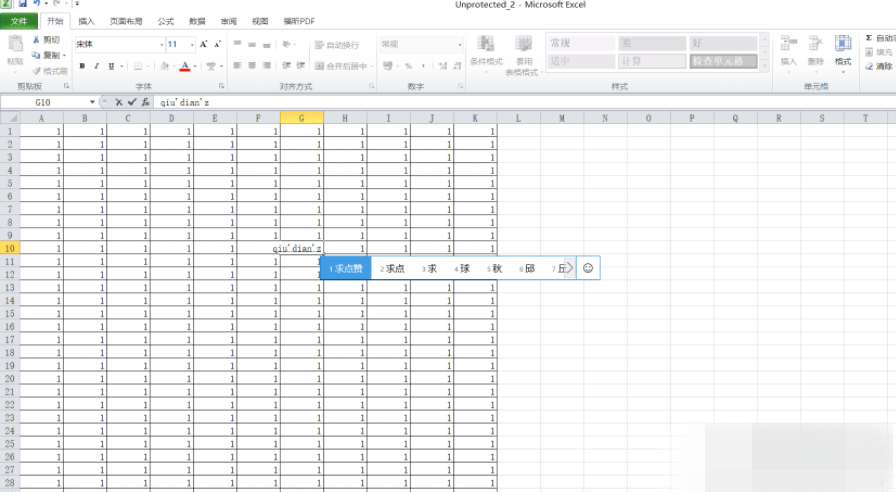This screenshot has width=896, height=492.
Task: Click the text orientation icon
Action: (x=287, y=44)
